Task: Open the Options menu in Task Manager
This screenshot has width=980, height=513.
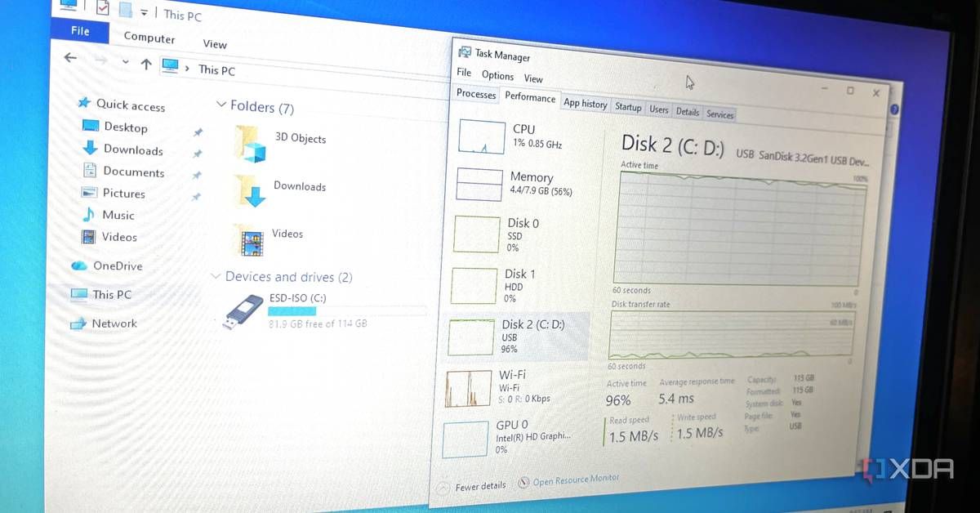Action: tap(497, 75)
